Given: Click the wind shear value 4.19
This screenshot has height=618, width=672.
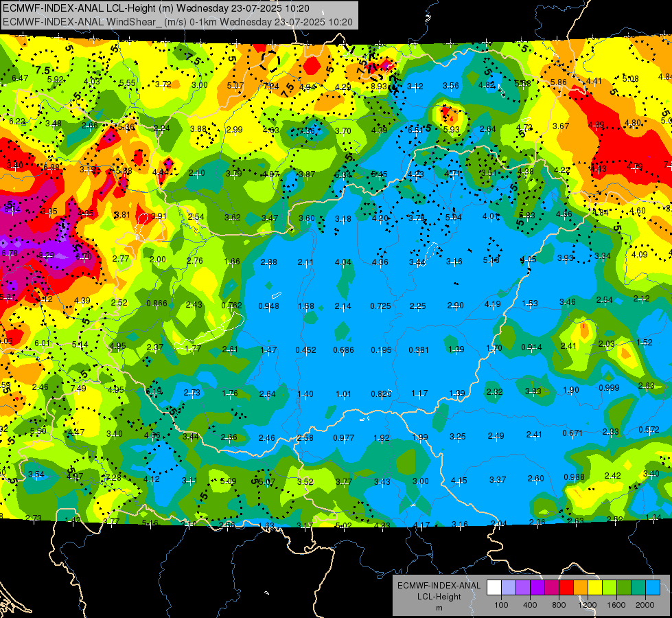Looking at the screenshot, I should pyautogui.click(x=492, y=304).
